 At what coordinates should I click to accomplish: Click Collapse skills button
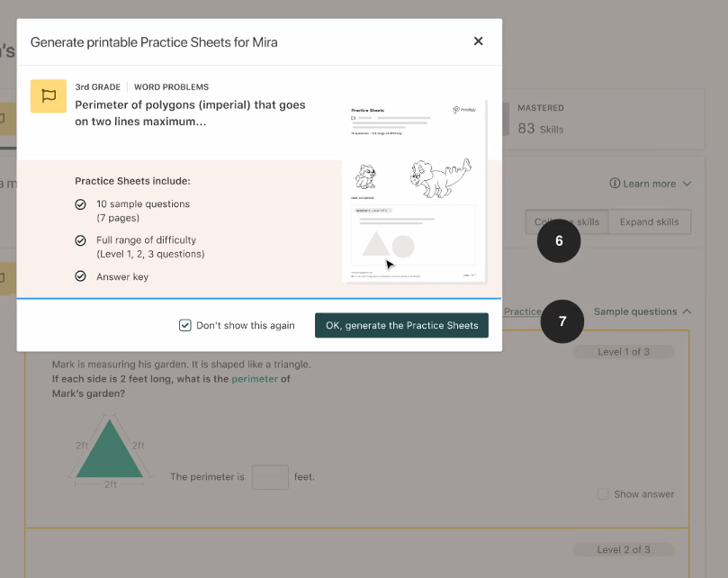tap(567, 222)
